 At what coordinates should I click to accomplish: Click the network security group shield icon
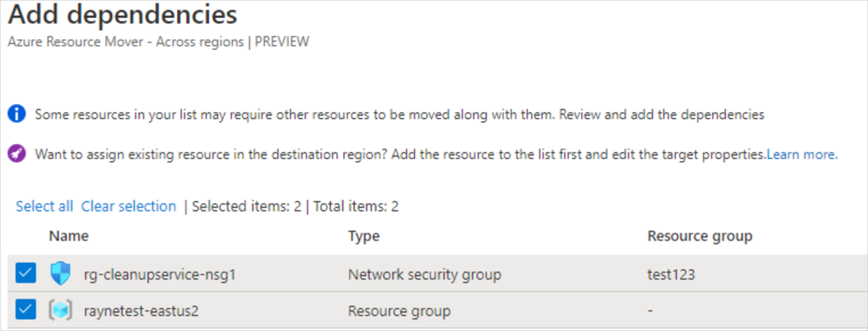coord(60,273)
